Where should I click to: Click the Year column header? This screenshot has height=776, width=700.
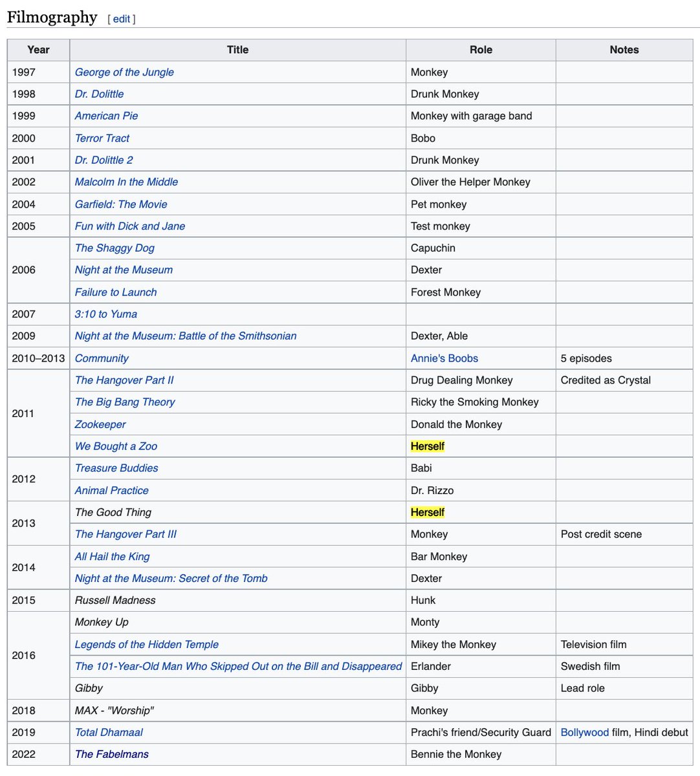pos(38,50)
